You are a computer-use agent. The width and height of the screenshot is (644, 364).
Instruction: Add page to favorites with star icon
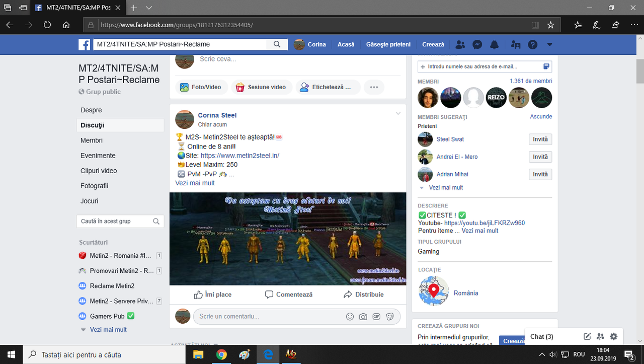tap(551, 25)
